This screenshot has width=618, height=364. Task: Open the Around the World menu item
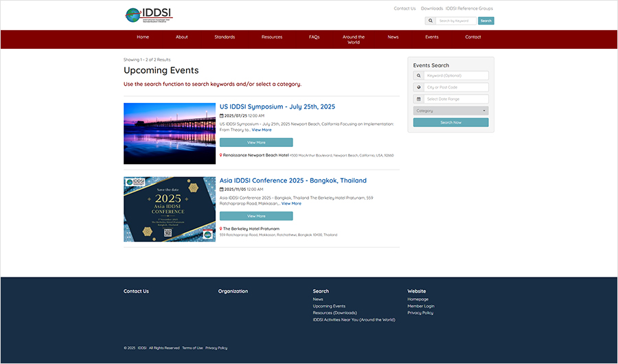click(x=354, y=39)
